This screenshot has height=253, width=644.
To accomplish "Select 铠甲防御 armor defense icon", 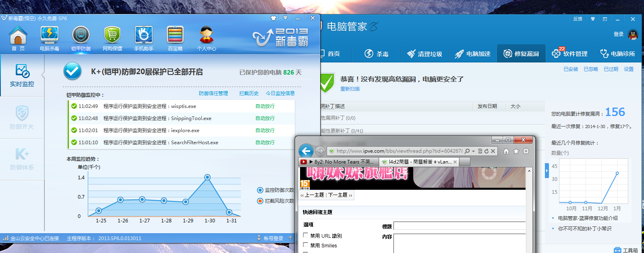I will tap(81, 38).
